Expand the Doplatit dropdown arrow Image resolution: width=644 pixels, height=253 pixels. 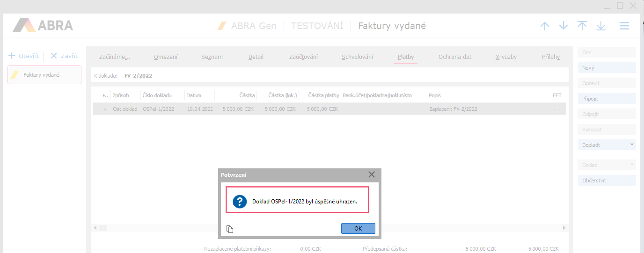click(x=632, y=145)
